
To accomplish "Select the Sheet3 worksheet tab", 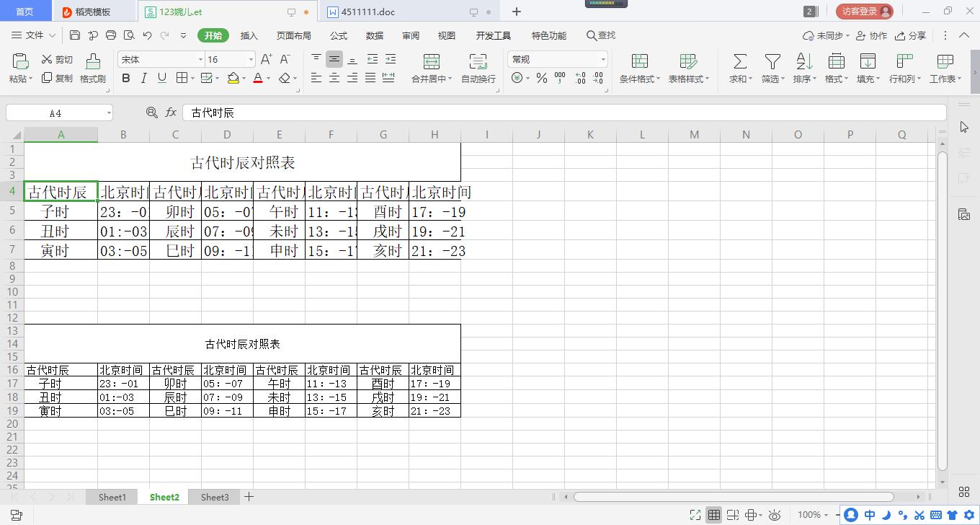I will point(214,497).
